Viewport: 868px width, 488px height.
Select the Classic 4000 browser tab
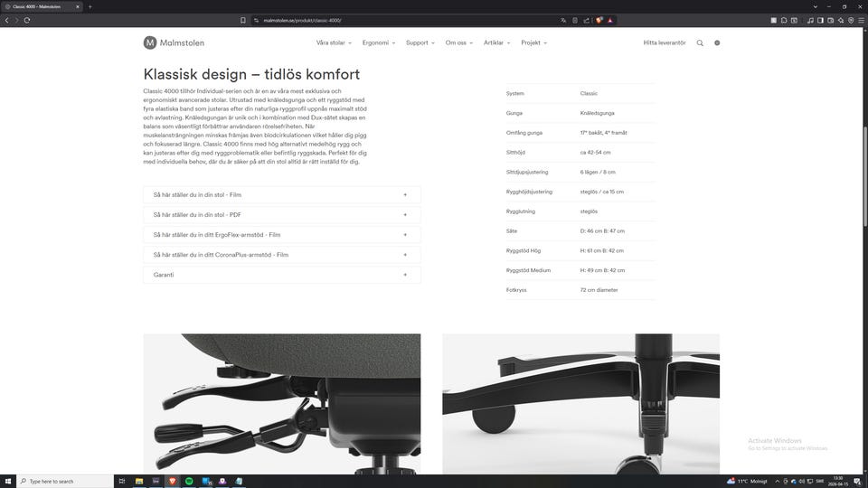pyautogui.click(x=42, y=6)
